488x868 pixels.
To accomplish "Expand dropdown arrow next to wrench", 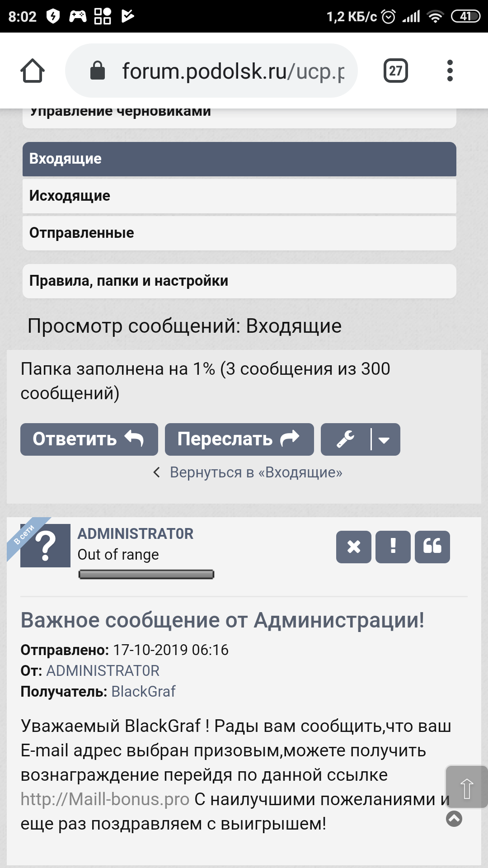I will pyautogui.click(x=385, y=440).
